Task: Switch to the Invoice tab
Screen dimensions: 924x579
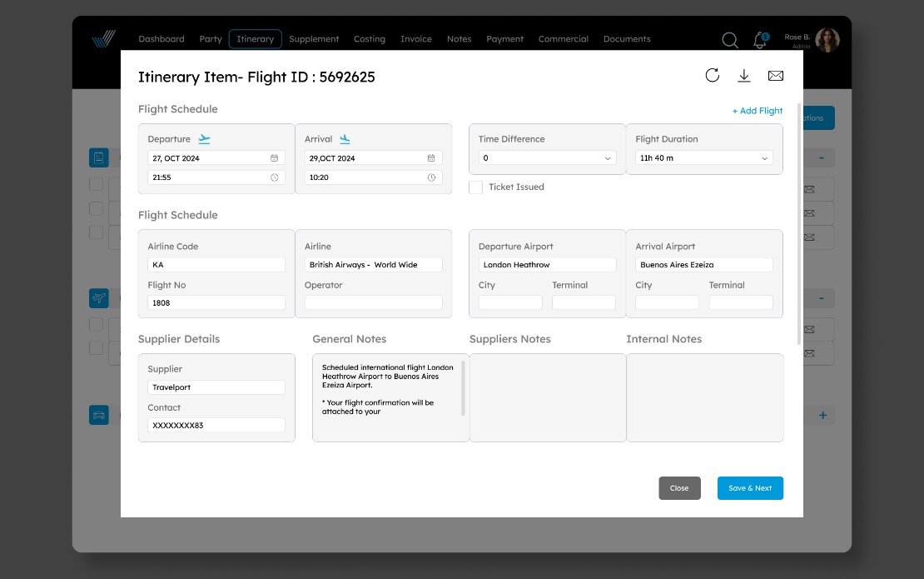Action: click(x=416, y=39)
